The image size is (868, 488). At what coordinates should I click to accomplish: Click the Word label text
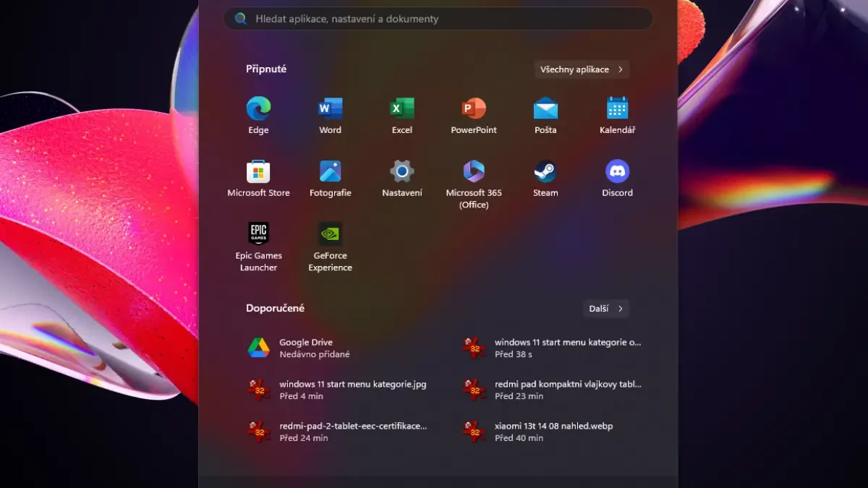coord(330,130)
